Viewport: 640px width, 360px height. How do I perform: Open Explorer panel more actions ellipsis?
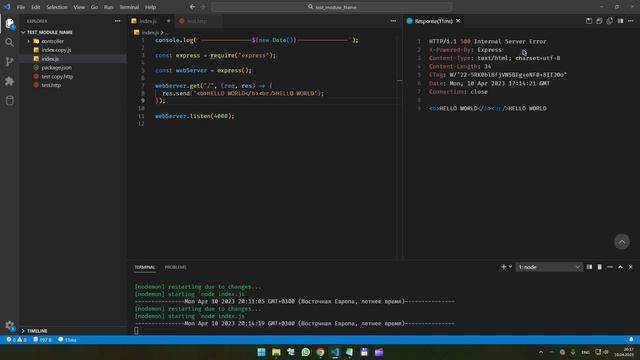118,21
